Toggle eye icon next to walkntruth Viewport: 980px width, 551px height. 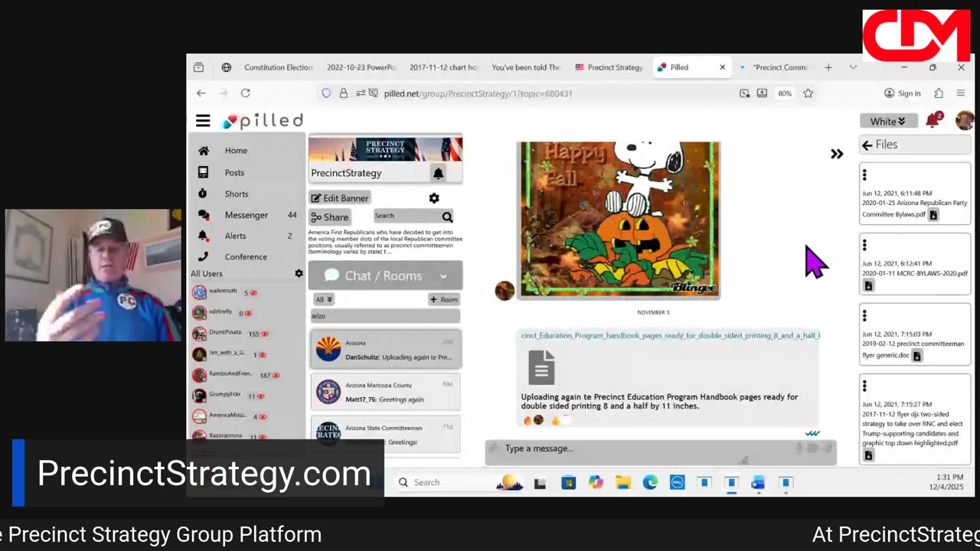click(253, 293)
